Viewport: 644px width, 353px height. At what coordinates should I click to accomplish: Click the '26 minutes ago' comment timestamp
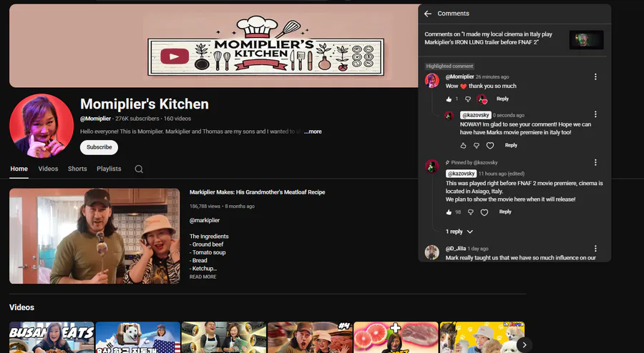tap(492, 77)
